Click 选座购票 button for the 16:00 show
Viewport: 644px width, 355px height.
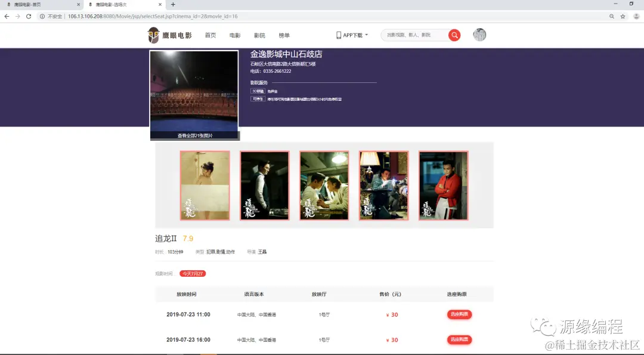click(x=459, y=339)
